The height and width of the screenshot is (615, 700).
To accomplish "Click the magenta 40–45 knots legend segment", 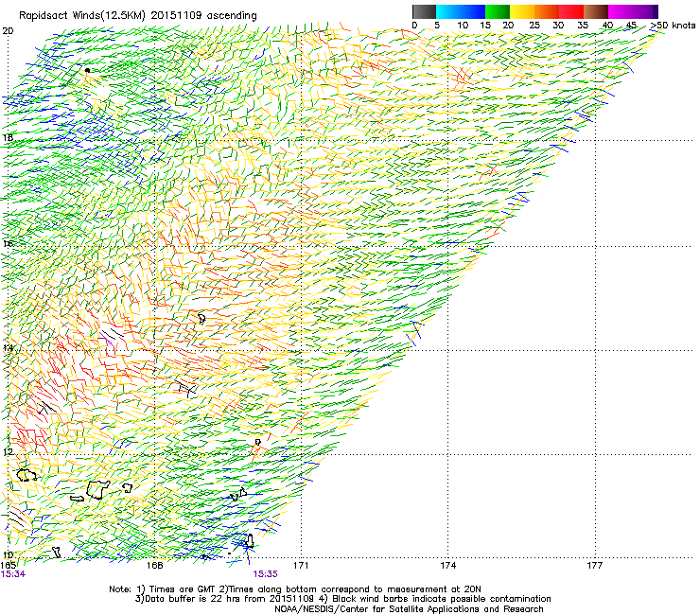I will click(x=621, y=11).
